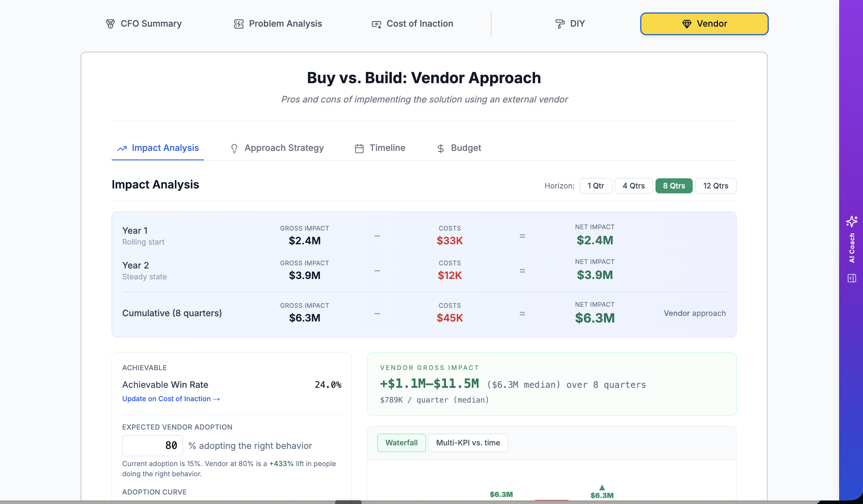Choose the 8 Qtrs horizon
The image size is (863, 504).
[x=674, y=186]
